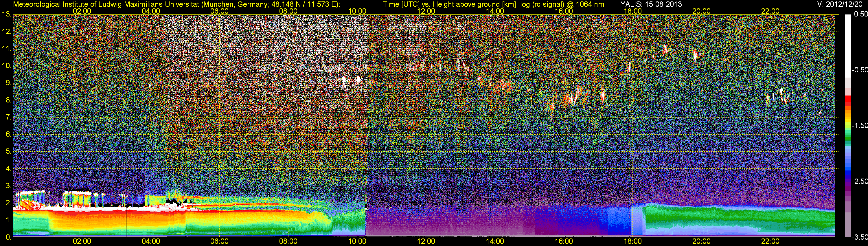This screenshot has width=868, height=246.
Task: Click the 3 km height axis label
Action: [8, 186]
